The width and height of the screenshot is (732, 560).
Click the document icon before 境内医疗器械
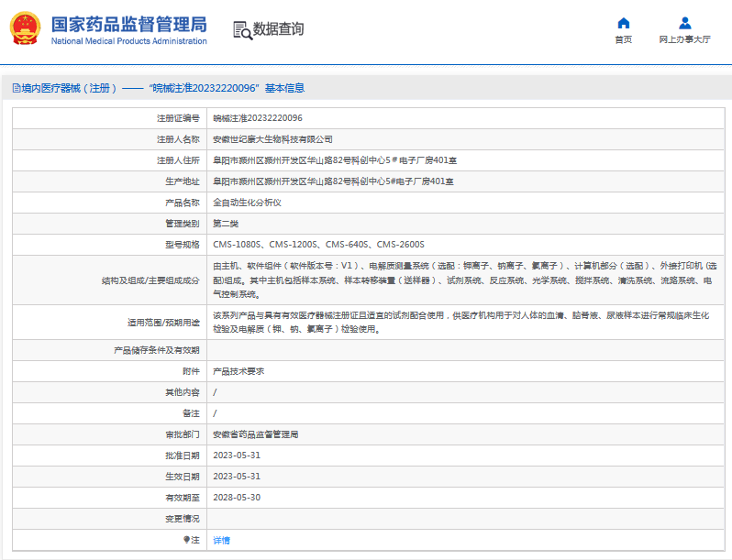tap(17, 88)
